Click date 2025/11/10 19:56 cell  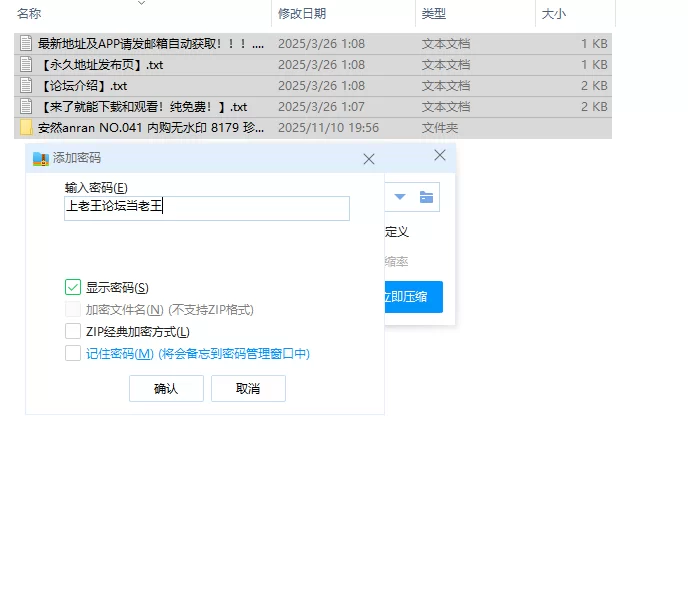pos(328,128)
